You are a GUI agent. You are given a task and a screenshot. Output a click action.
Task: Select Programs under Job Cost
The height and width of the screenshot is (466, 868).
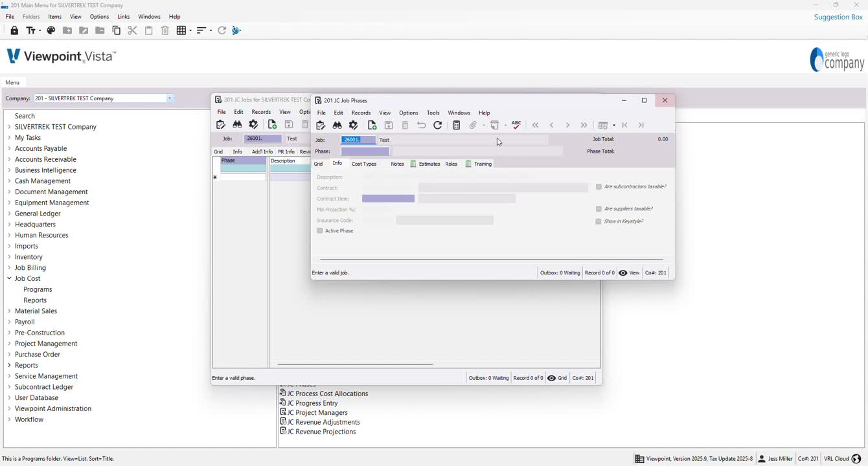(x=38, y=289)
